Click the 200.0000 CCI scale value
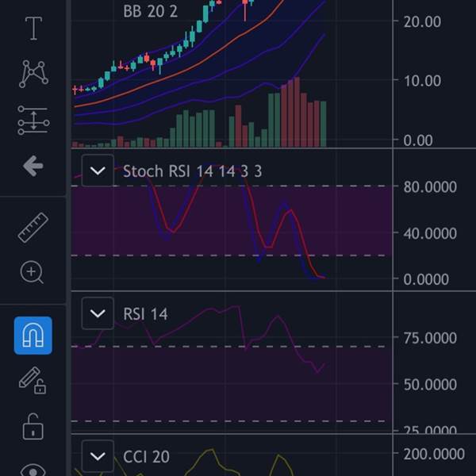The height and width of the screenshot is (476, 476). [x=434, y=455]
